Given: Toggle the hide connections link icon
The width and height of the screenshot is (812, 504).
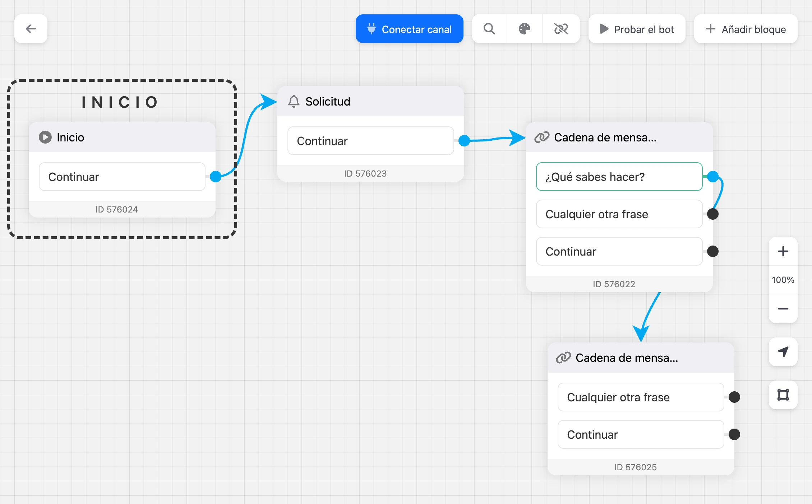Looking at the screenshot, I should (x=561, y=29).
